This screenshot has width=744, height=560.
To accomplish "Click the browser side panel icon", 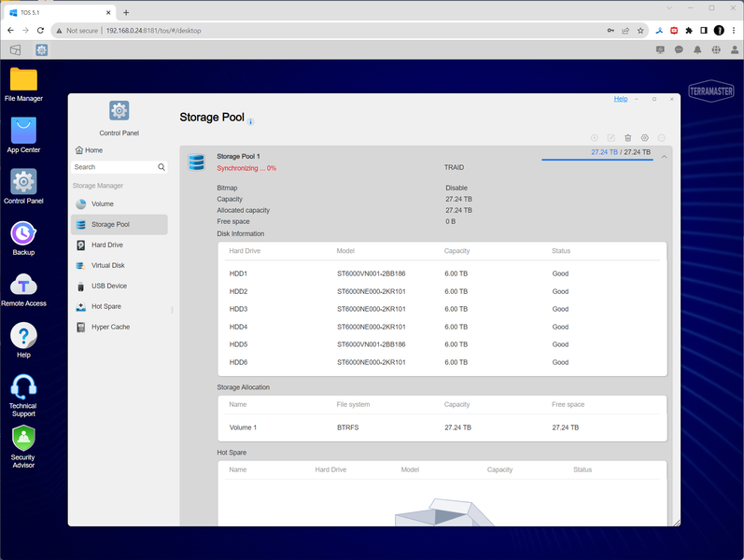I will (x=704, y=31).
